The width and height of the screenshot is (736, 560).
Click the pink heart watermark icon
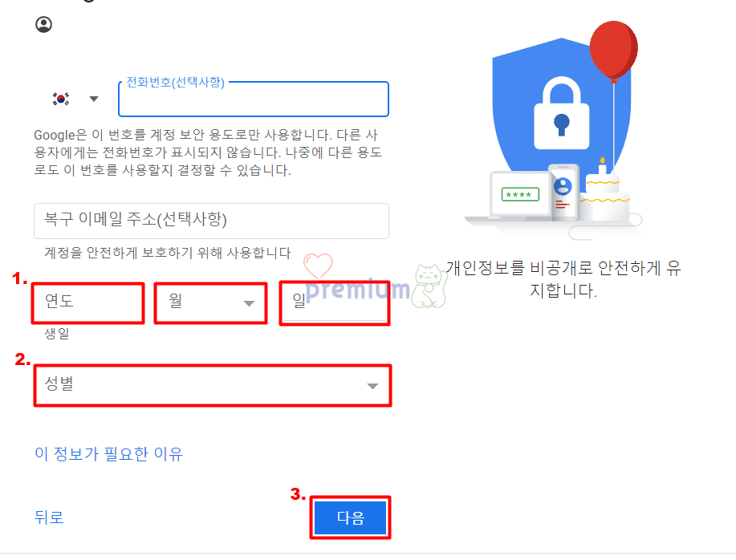point(319,266)
